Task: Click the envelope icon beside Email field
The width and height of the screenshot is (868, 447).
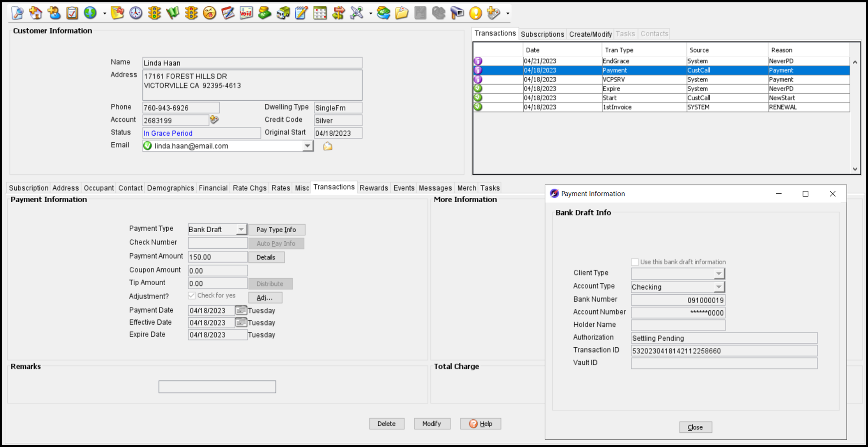Action: (327, 146)
